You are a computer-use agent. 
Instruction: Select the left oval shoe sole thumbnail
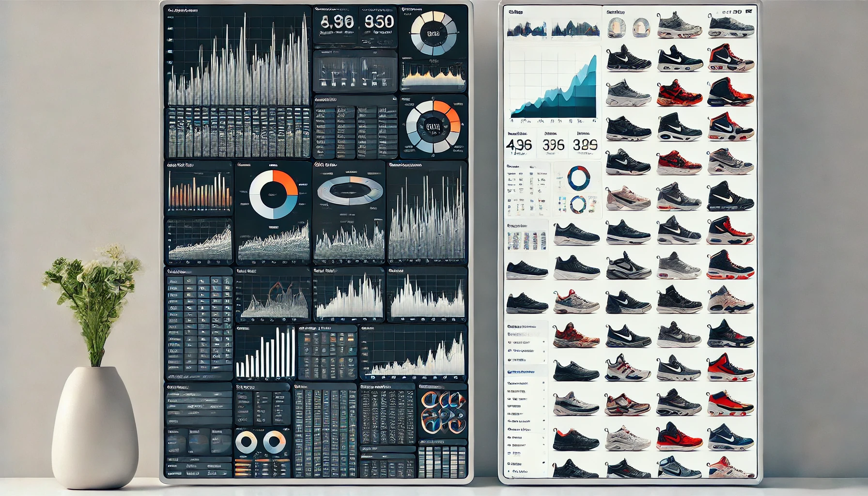click(616, 27)
